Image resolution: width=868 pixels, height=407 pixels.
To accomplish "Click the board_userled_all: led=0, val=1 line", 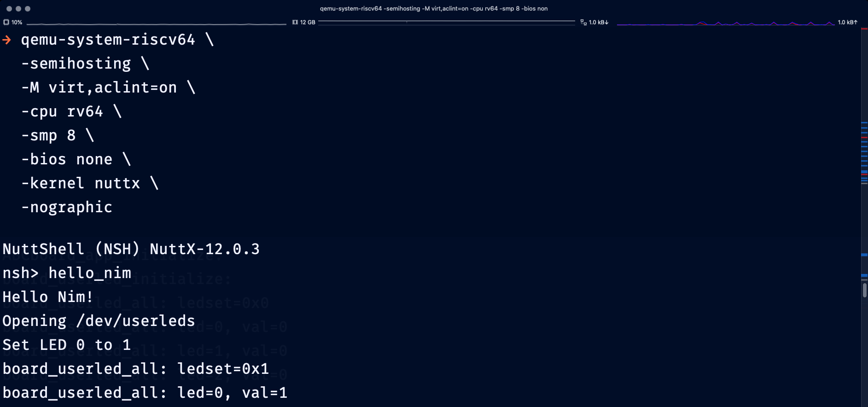I will [x=145, y=393].
